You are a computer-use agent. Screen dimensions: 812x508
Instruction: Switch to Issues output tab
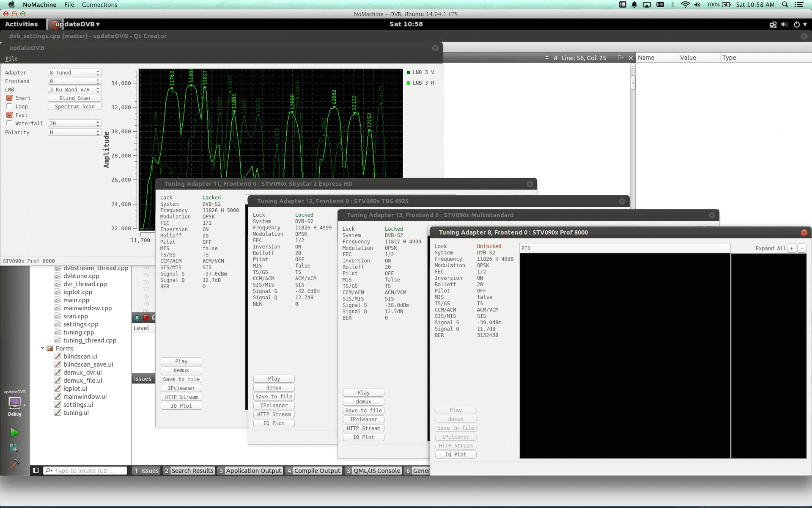coord(146,470)
